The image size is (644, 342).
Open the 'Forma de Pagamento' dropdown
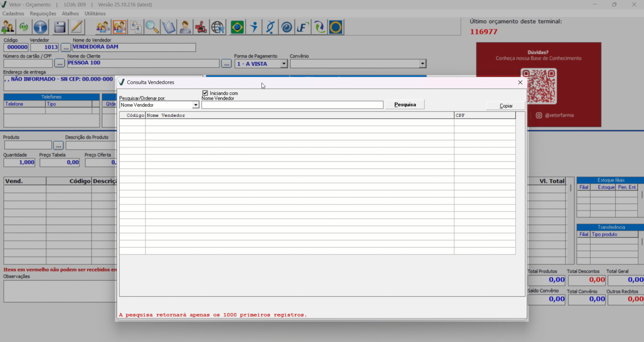point(284,64)
